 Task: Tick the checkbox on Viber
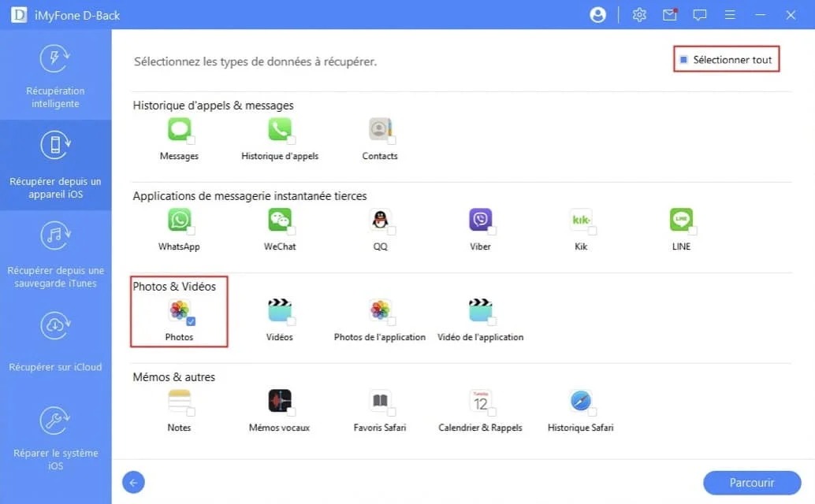pyautogui.click(x=492, y=231)
